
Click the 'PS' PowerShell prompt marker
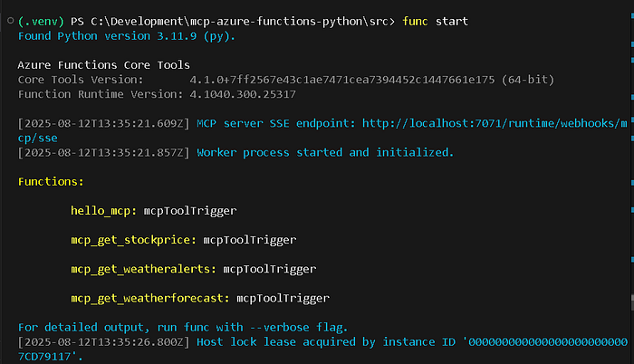pyautogui.click(x=77, y=21)
